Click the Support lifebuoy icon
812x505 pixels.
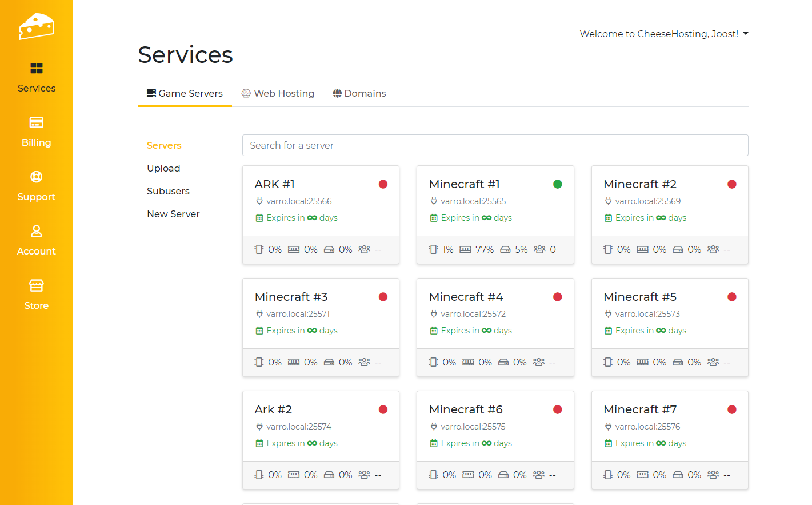click(x=37, y=177)
